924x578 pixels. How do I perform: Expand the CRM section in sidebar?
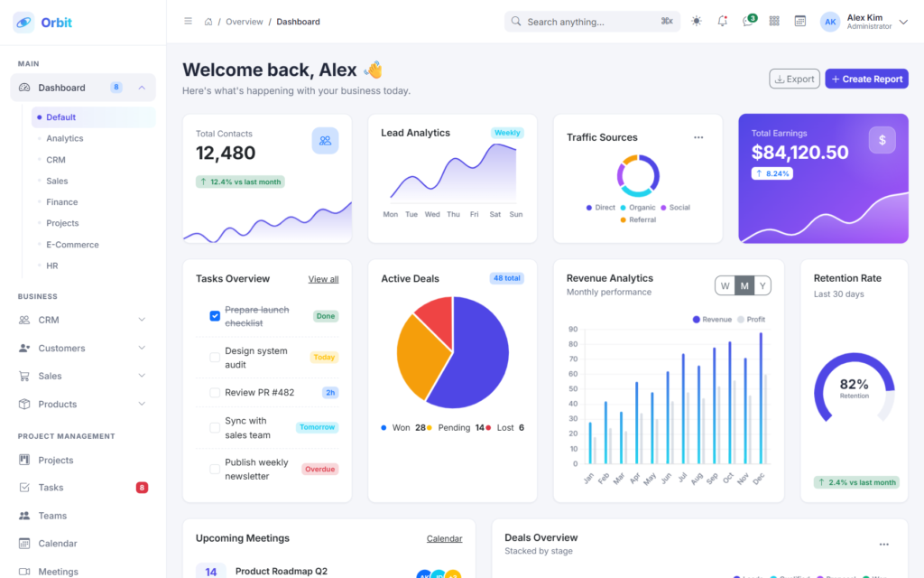tap(82, 320)
